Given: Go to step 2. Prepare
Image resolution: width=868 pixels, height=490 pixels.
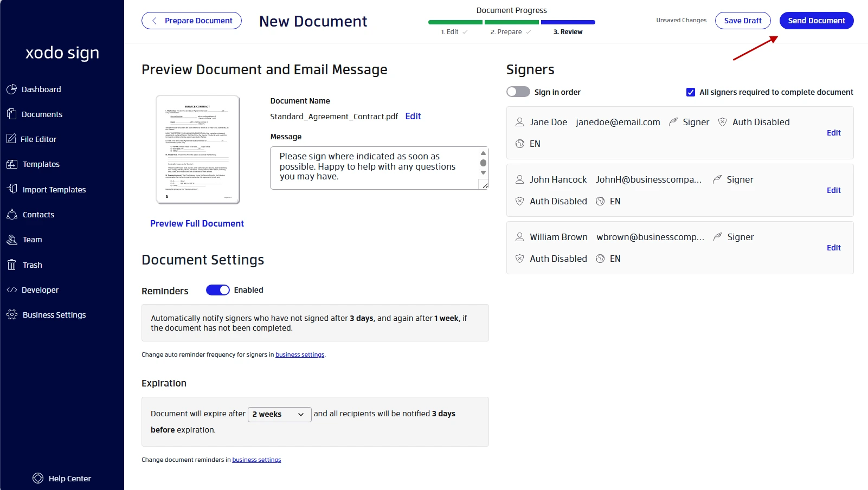Looking at the screenshot, I should pos(511,32).
